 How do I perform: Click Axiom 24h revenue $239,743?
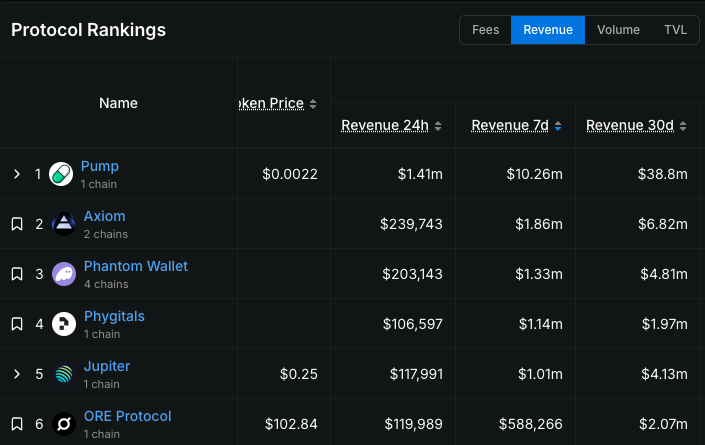pos(411,224)
